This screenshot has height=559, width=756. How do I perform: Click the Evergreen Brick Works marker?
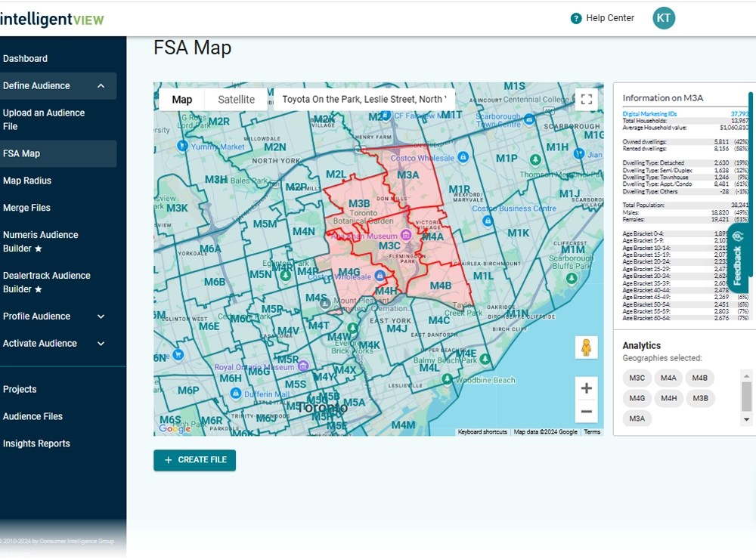pyautogui.click(x=353, y=328)
